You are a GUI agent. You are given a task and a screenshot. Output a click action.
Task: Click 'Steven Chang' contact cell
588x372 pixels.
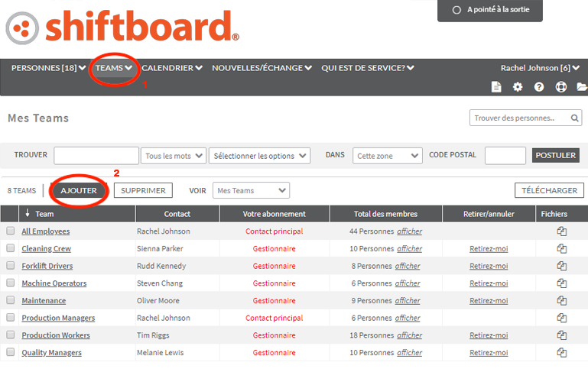(160, 283)
